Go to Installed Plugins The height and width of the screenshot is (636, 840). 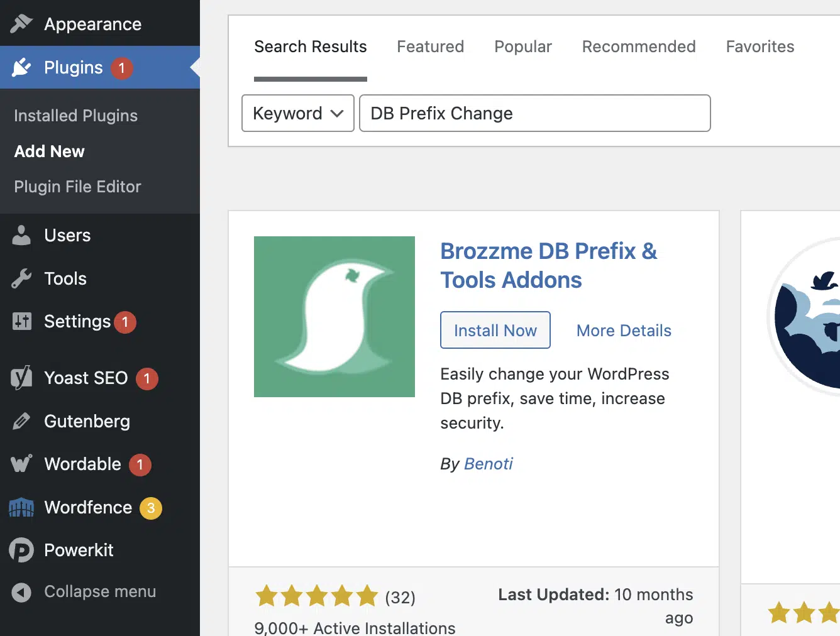click(x=75, y=116)
